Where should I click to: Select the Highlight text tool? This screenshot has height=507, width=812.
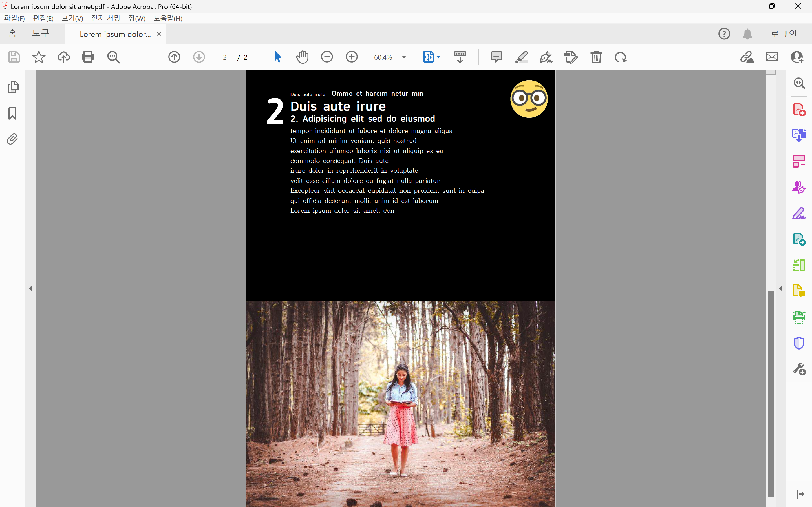521,57
